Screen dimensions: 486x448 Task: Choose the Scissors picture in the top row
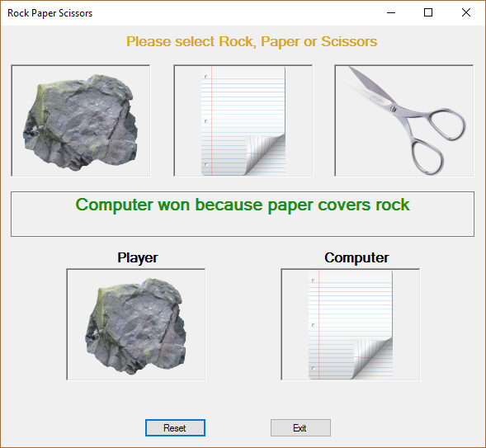click(404, 120)
